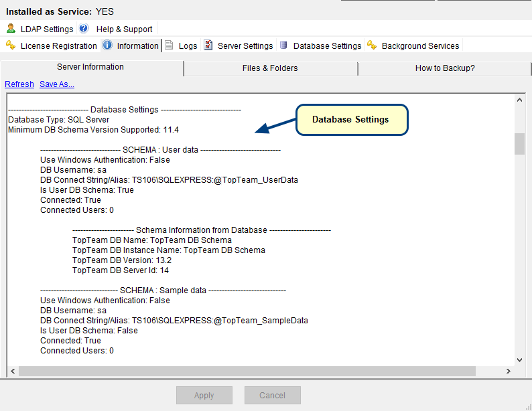
Task: Click the Information blue info icon
Action: 107,45
